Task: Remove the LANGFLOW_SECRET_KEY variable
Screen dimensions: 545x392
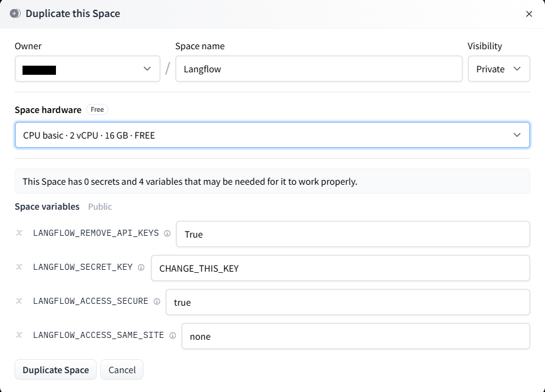Action: [x=19, y=267]
